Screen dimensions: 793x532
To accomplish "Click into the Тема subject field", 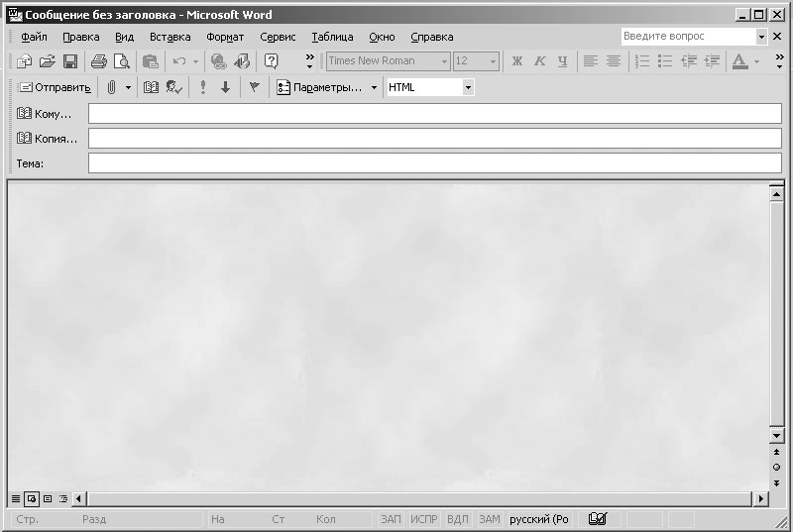I will pyautogui.click(x=434, y=163).
